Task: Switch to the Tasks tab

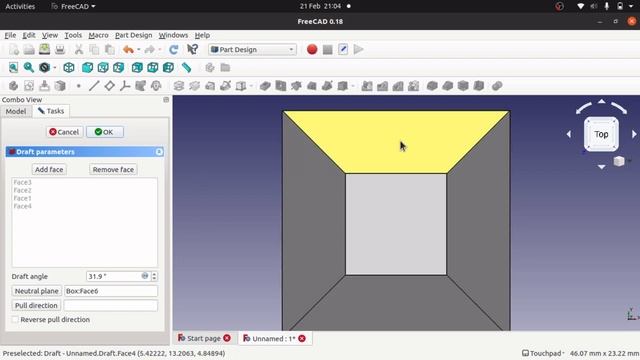Action: tap(51, 111)
